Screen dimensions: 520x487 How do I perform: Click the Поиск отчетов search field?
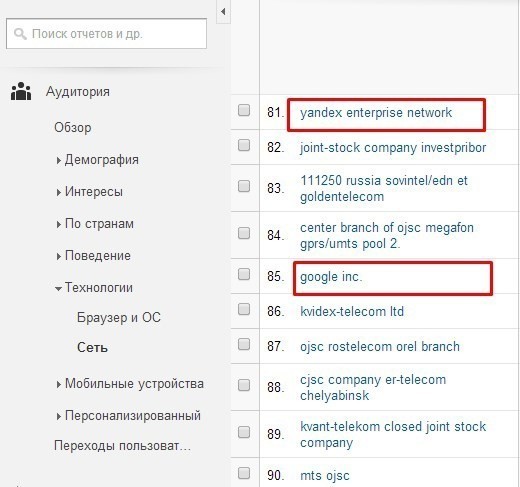tap(106, 34)
